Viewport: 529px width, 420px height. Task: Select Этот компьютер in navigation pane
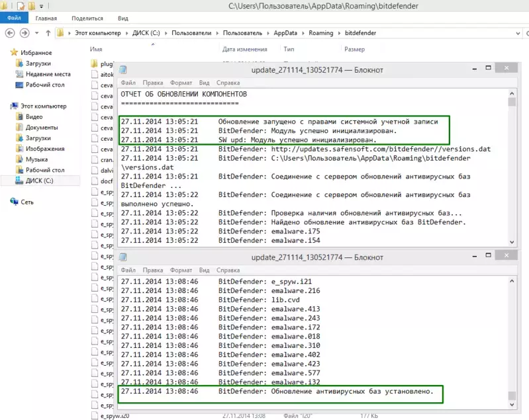(x=44, y=106)
